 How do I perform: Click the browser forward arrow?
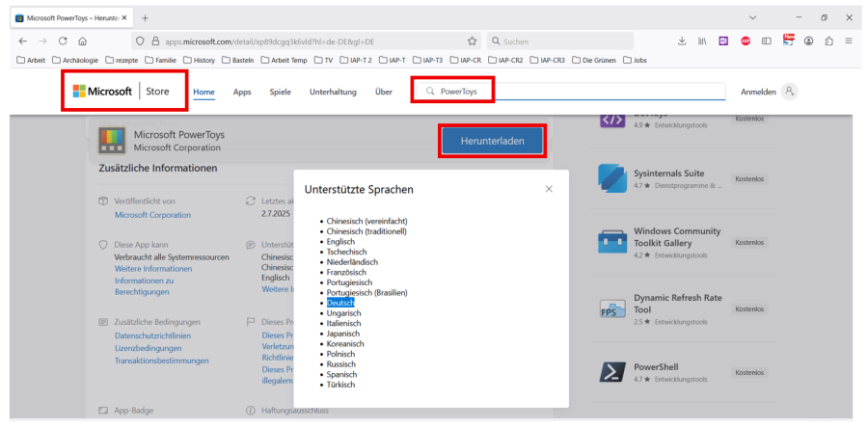(42, 40)
